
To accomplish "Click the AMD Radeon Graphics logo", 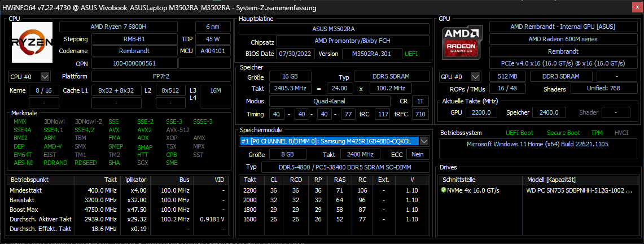I will click(462, 42).
